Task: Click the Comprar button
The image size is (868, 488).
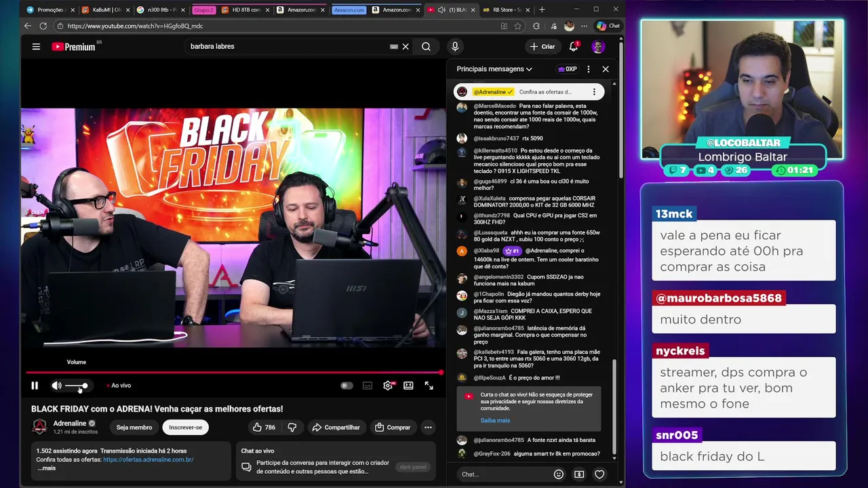Action: point(393,428)
